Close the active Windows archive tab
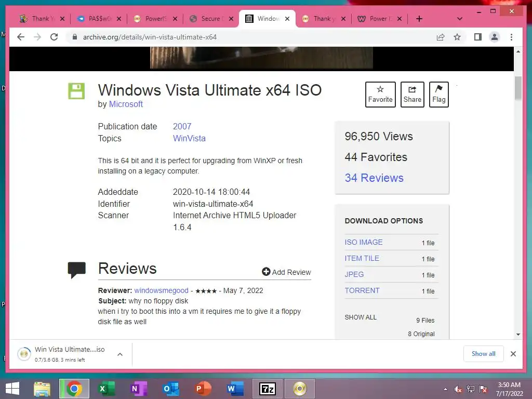The width and height of the screenshot is (532, 399). click(x=287, y=19)
